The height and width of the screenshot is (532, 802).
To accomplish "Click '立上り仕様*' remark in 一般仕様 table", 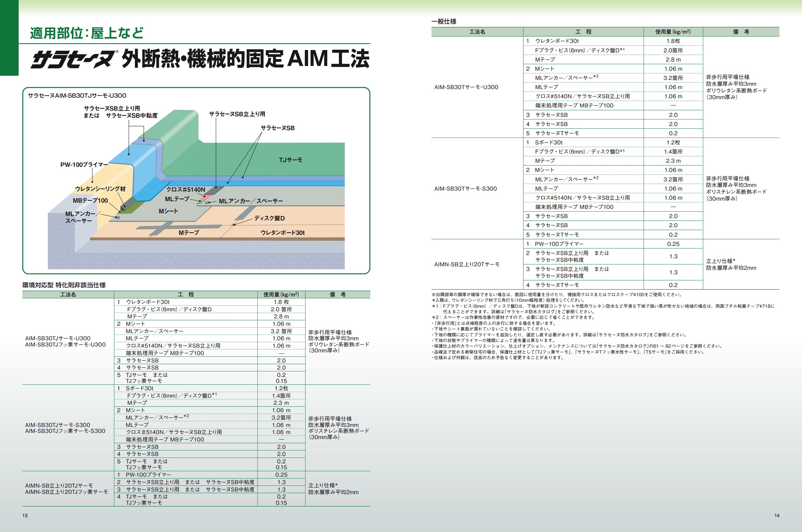I will 721,261.
